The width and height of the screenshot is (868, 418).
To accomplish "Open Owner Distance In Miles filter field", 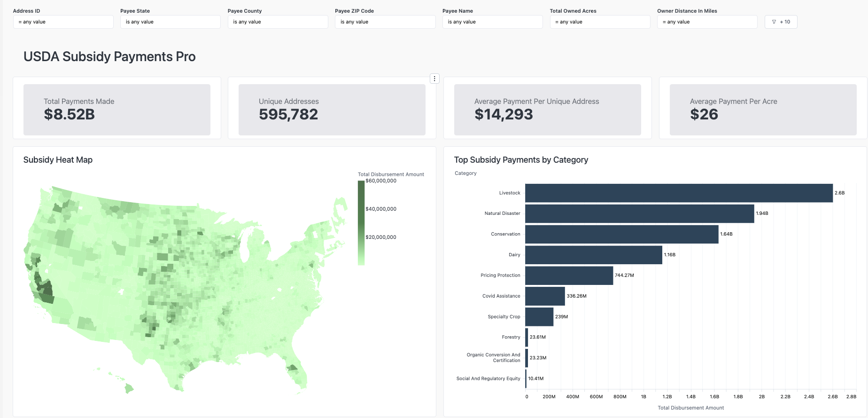I will click(x=707, y=22).
